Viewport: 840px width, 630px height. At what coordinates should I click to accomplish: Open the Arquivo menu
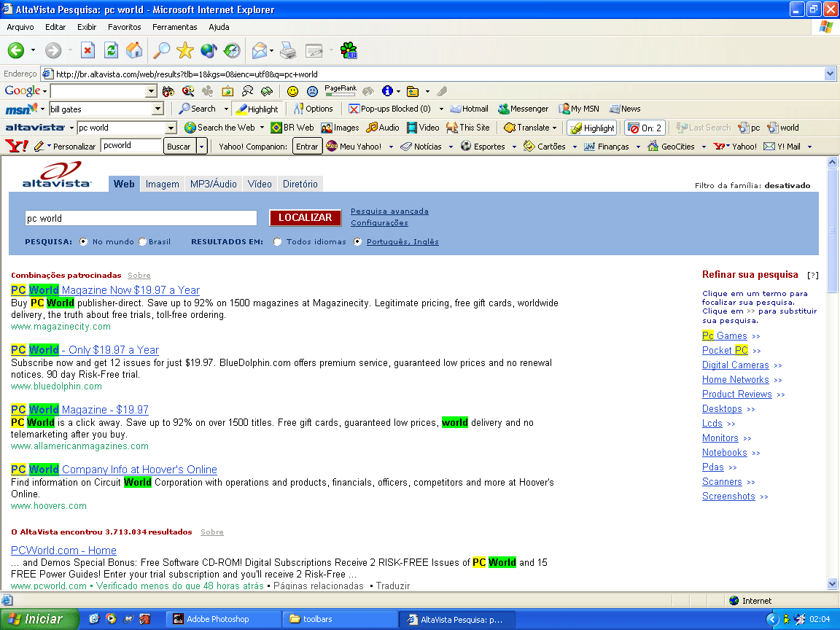click(x=20, y=27)
